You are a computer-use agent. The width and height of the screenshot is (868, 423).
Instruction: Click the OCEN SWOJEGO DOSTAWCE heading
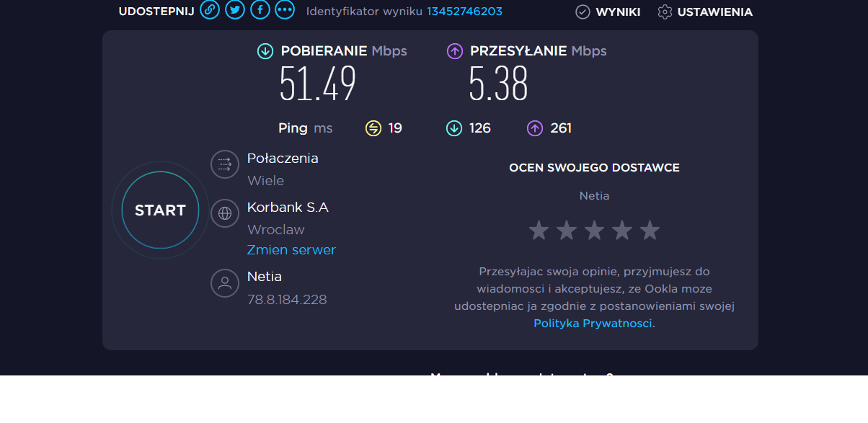[594, 168]
